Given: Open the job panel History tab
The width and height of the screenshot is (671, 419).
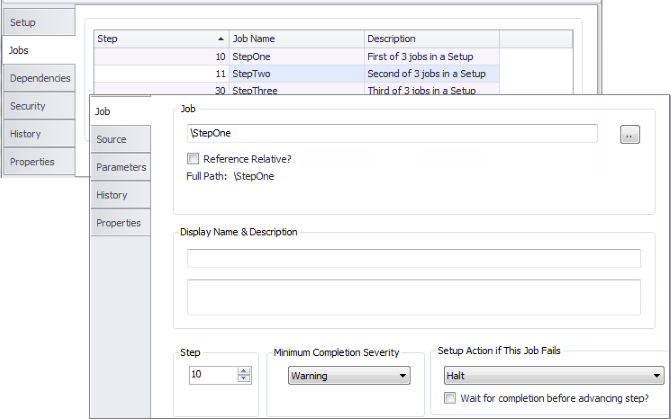Looking at the screenshot, I should point(121,195).
